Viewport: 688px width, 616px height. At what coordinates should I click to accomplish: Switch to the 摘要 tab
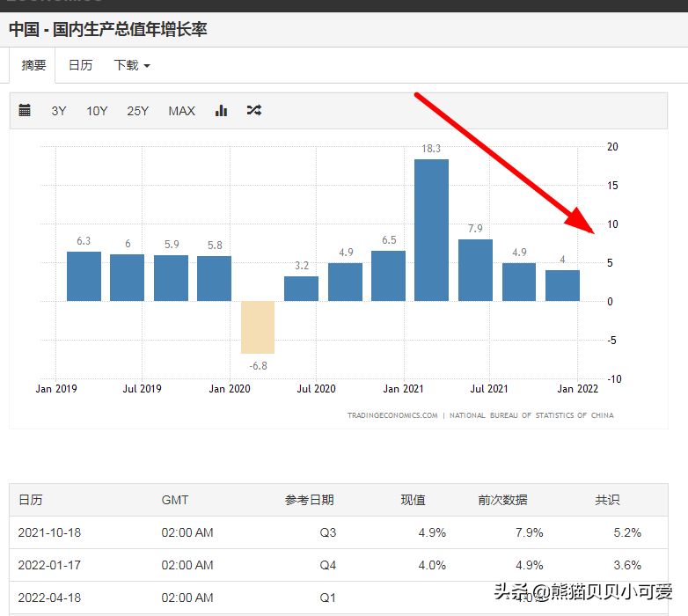tap(33, 65)
